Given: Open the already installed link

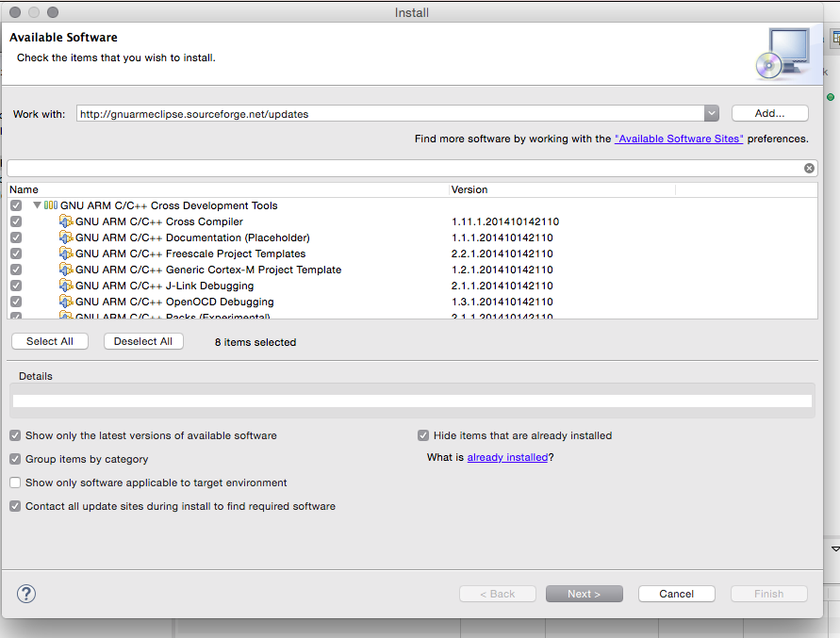Looking at the screenshot, I should tap(507, 457).
